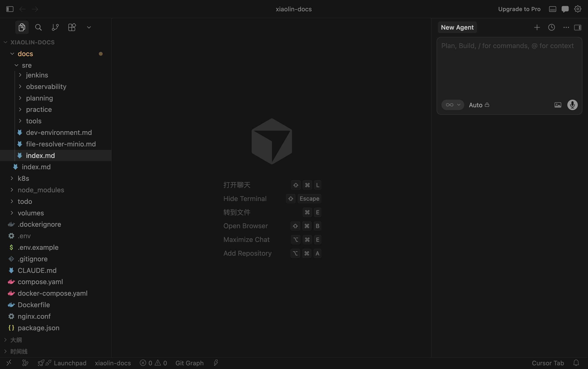This screenshot has width=588, height=369.
Task: Toggle agent panel sidebar layout icon
Action: coord(578,27)
